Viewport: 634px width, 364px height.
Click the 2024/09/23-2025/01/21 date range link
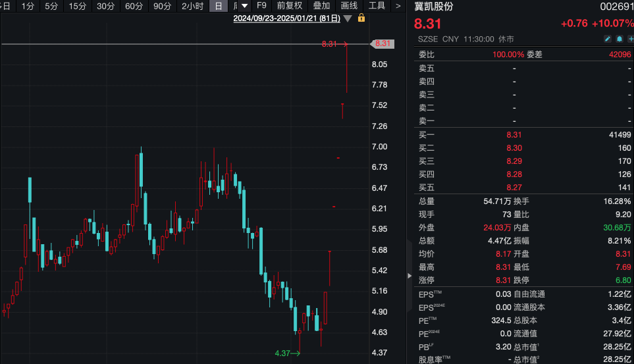point(286,18)
